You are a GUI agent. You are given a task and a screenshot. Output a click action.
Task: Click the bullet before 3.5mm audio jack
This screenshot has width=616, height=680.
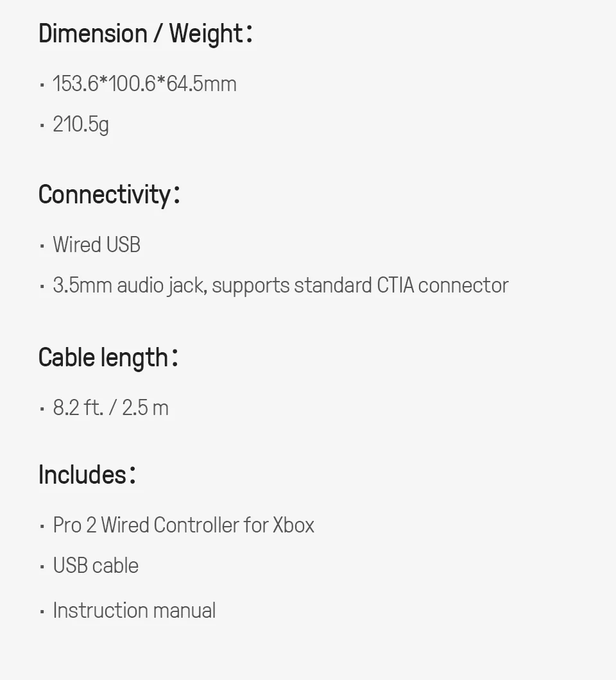[42, 287]
